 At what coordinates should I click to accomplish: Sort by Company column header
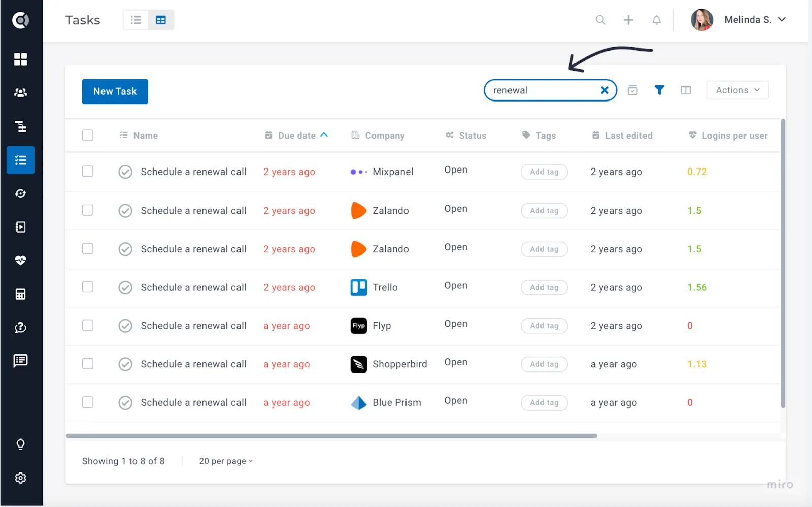point(378,136)
